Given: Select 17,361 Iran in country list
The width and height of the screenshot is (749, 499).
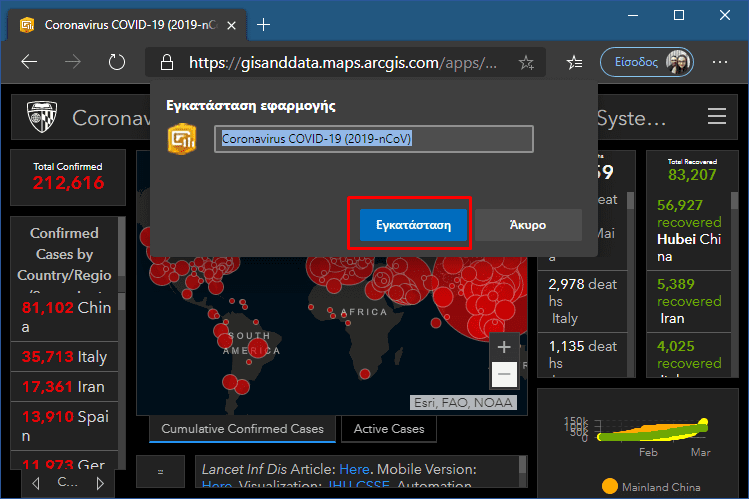Looking at the screenshot, I should click(x=64, y=387).
